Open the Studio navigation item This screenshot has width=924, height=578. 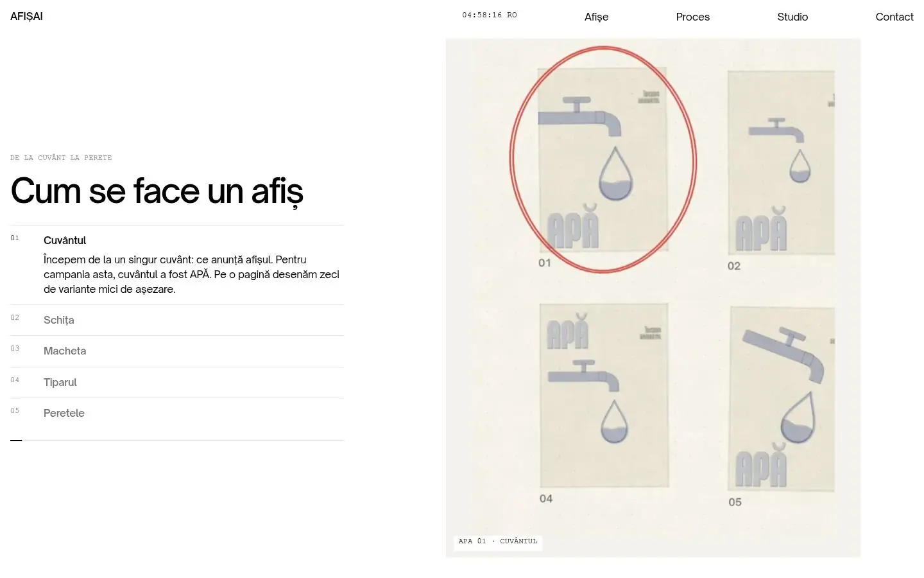[792, 17]
